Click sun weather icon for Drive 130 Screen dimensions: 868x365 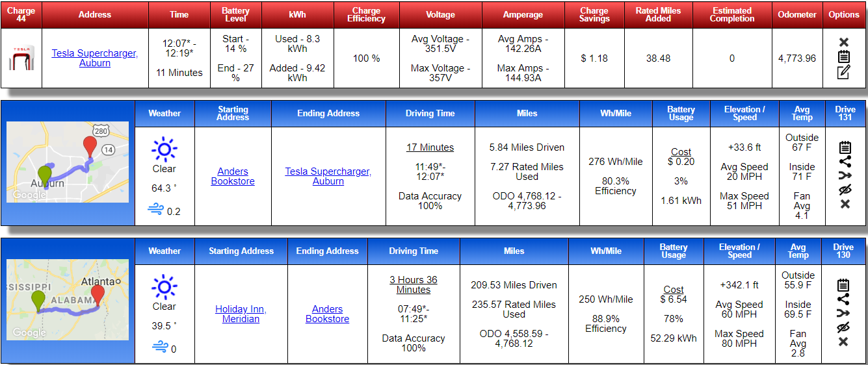click(164, 287)
